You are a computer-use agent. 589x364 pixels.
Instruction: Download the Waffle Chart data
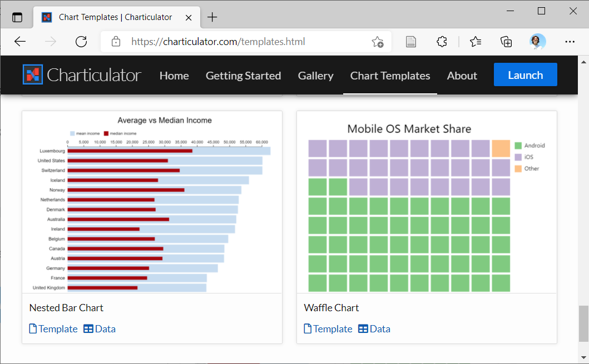[x=374, y=329]
